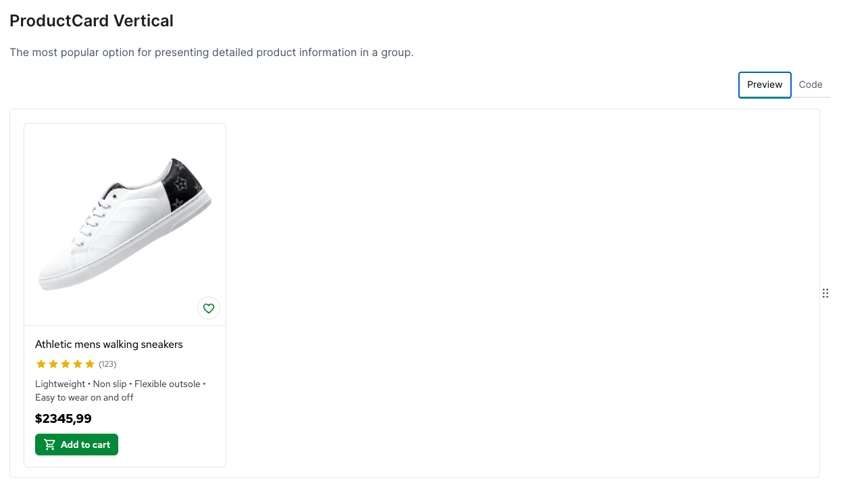Click the ProductCard Vertical page heading
This screenshot has width=868, height=483.
click(x=91, y=20)
